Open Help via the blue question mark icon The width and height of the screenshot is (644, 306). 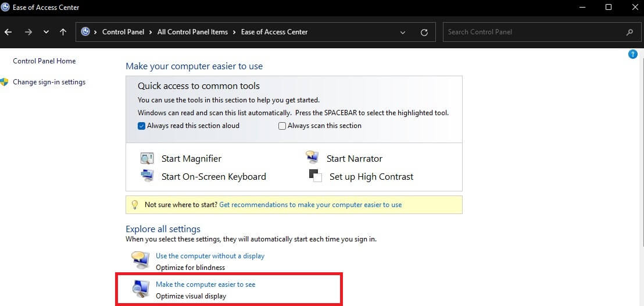click(633, 54)
